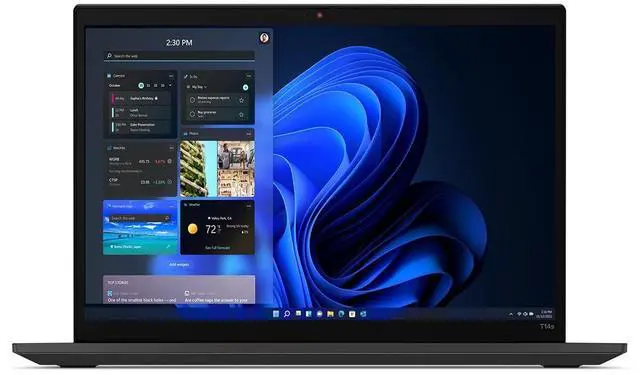
Task: Click the 72 degree temperature reading
Action: point(211,229)
